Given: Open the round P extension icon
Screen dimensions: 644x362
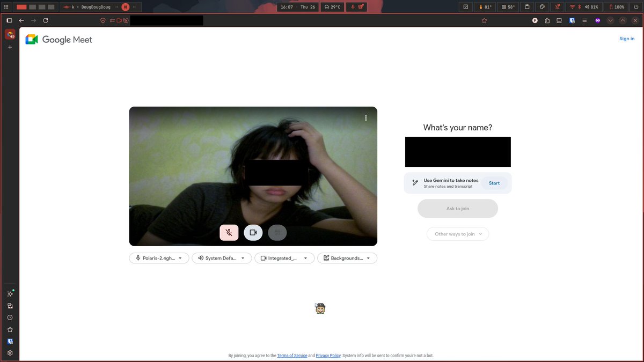Looking at the screenshot, I should click(535, 20).
